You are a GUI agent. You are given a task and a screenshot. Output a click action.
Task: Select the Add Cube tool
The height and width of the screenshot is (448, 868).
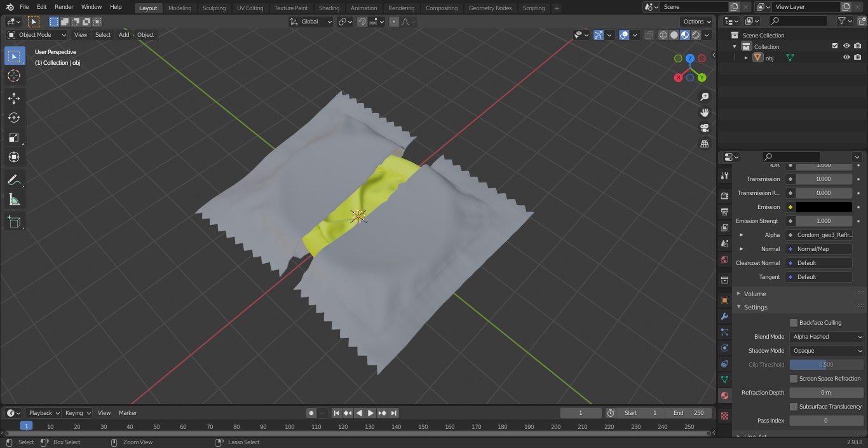click(x=14, y=222)
